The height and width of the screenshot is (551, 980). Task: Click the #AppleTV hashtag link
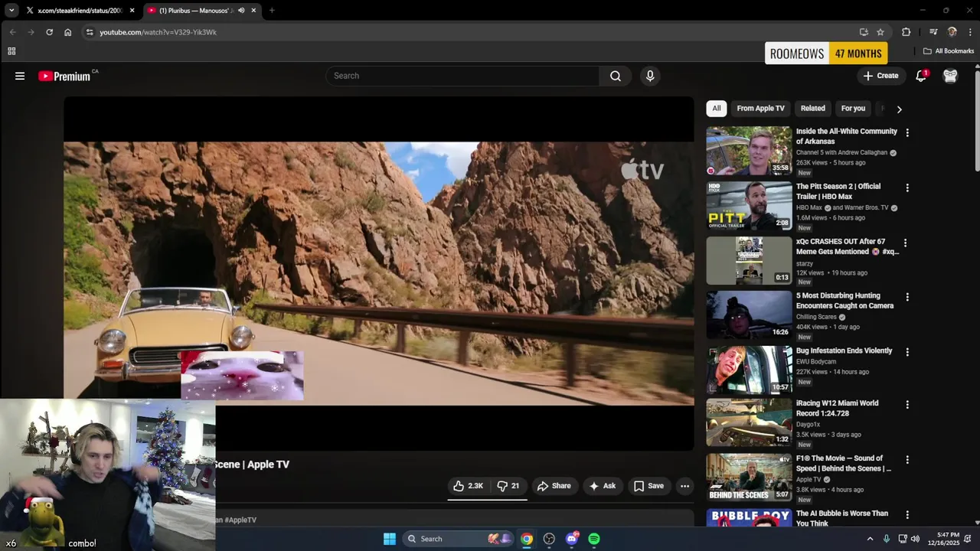(x=240, y=520)
